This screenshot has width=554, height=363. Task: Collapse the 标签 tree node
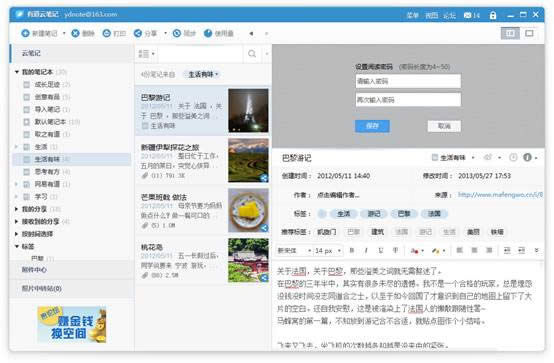point(17,246)
